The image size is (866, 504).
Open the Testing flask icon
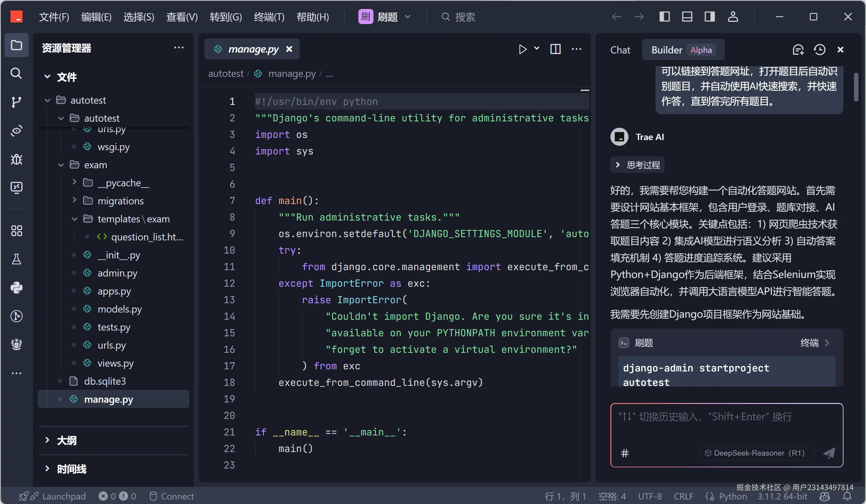pos(16,259)
